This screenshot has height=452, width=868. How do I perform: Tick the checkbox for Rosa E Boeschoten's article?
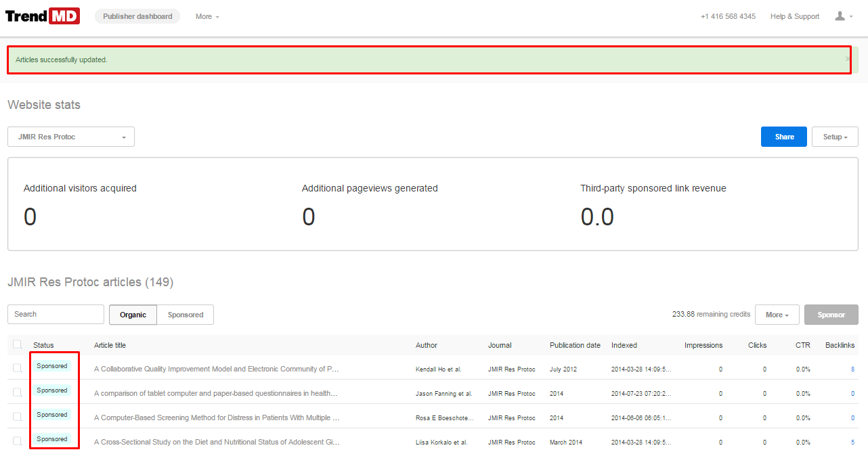click(x=18, y=417)
